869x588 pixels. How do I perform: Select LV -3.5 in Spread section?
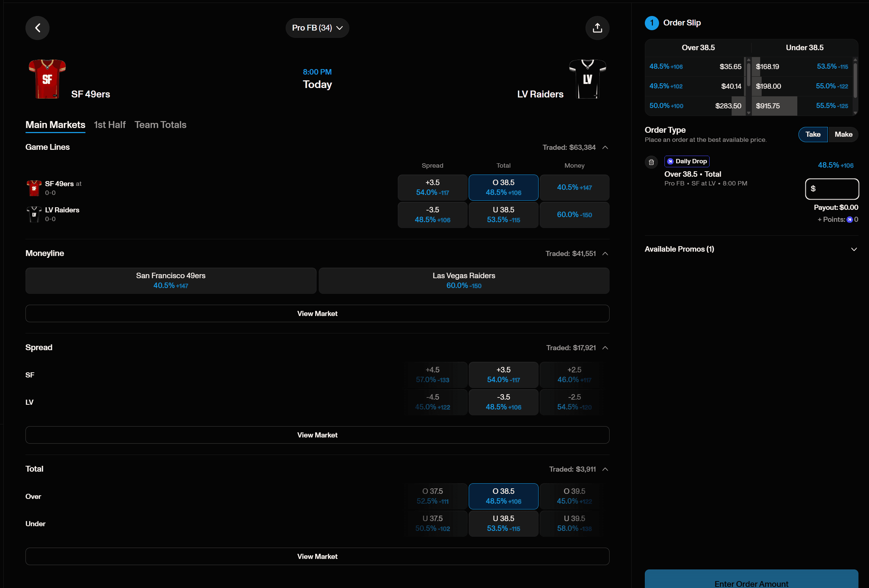pos(504,402)
